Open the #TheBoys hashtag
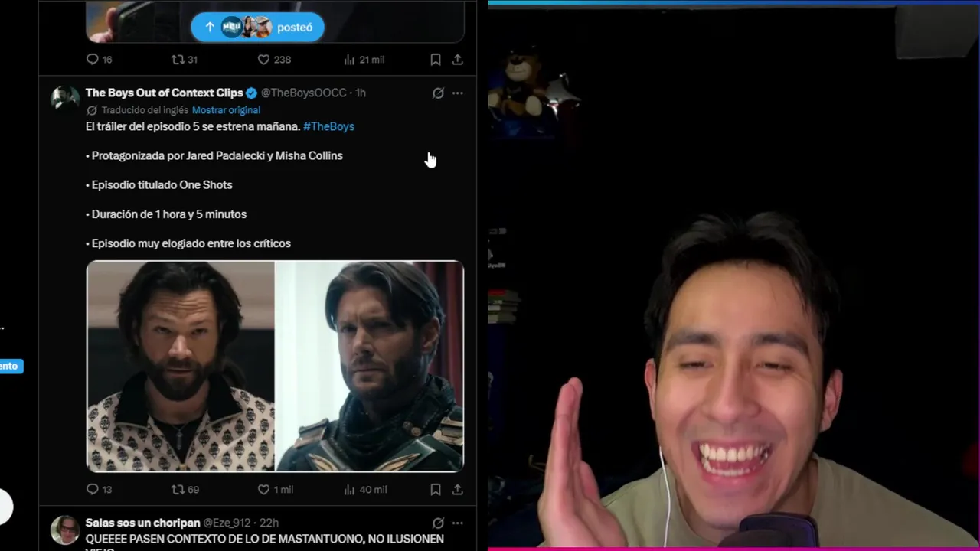This screenshot has height=551, width=980. pos(328,126)
